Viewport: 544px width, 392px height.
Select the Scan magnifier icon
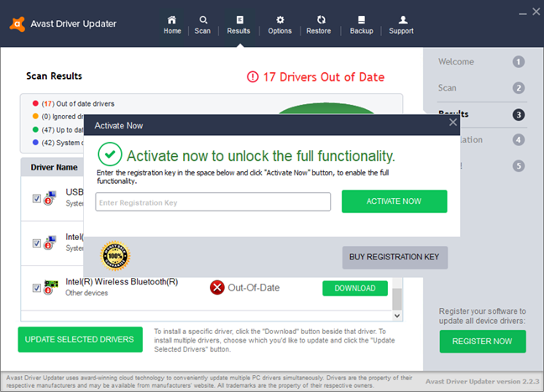(204, 20)
